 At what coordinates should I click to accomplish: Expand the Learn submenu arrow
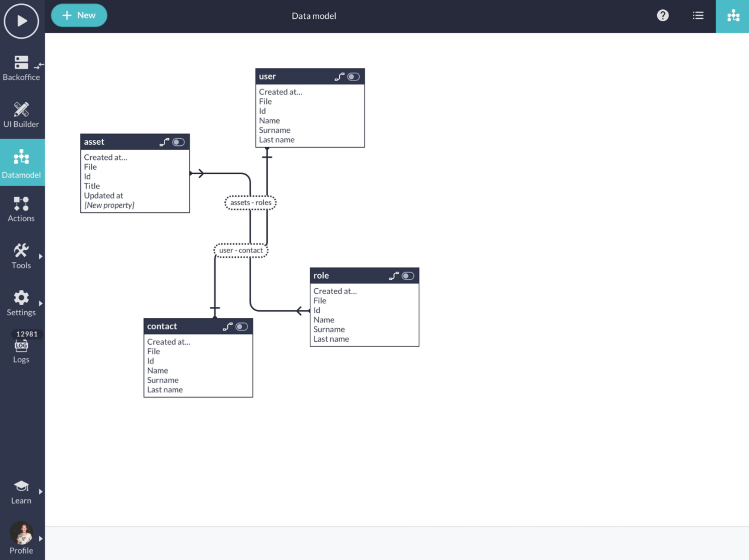click(40, 491)
